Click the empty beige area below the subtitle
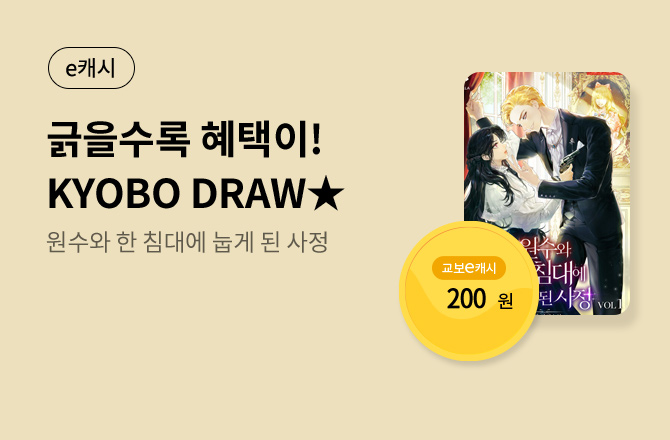 [192, 342]
